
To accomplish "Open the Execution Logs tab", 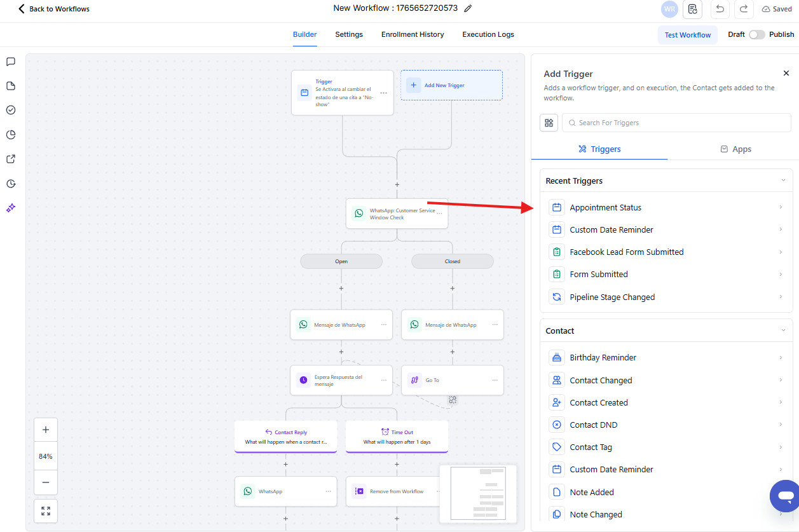I will (x=488, y=34).
